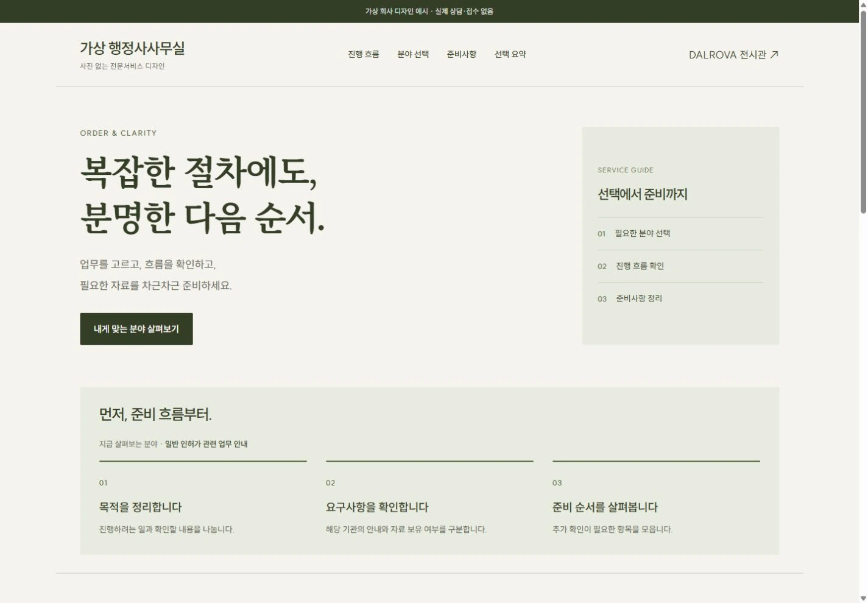The height and width of the screenshot is (603, 868).
Task: Click 해당 기관의 안내와 자료 보유 여부를 구분합니다 text
Action: (x=406, y=529)
